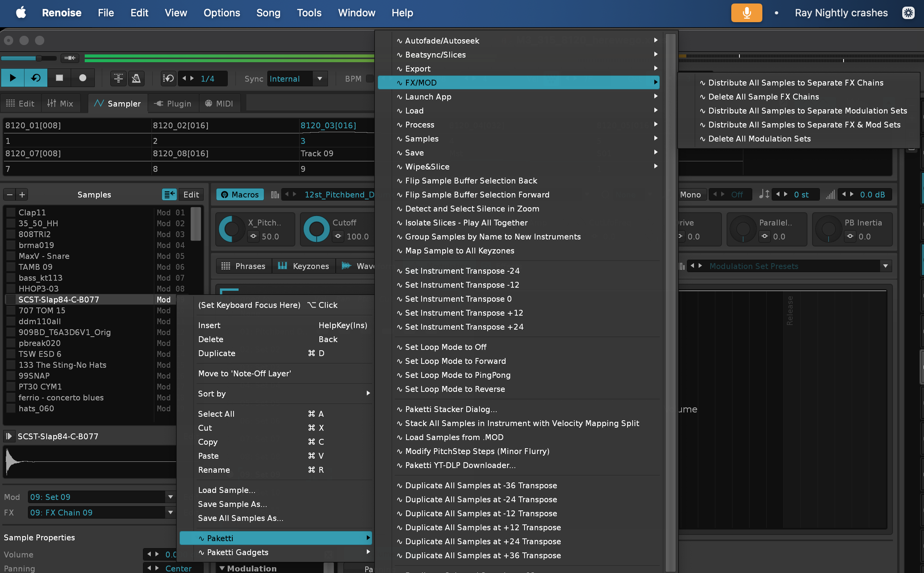Click the volume bars icon next to 0.0 dB

click(830, 194)
